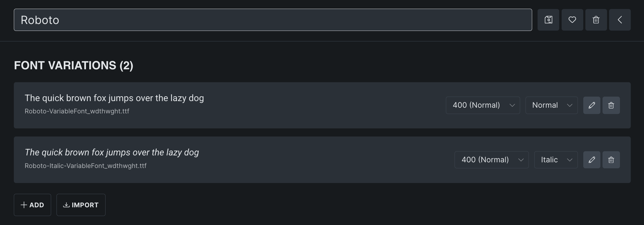644x225 pixels.
Task: Click the Font Variations (2) heading
Action: tap(74, 65)
